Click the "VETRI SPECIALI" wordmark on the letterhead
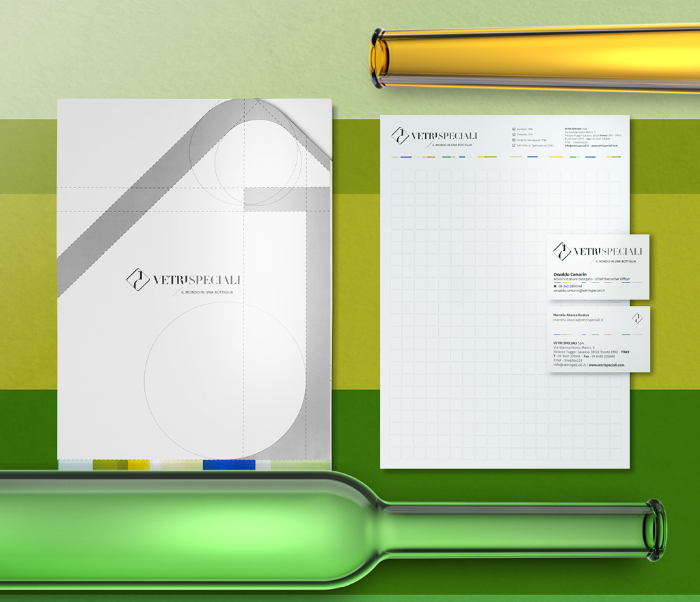 tap(444, 135)
